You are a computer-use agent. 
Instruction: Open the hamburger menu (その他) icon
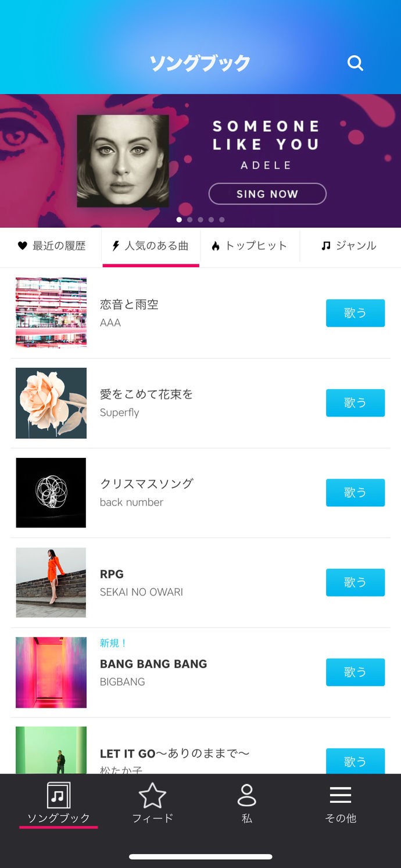(x=341, y=795)
